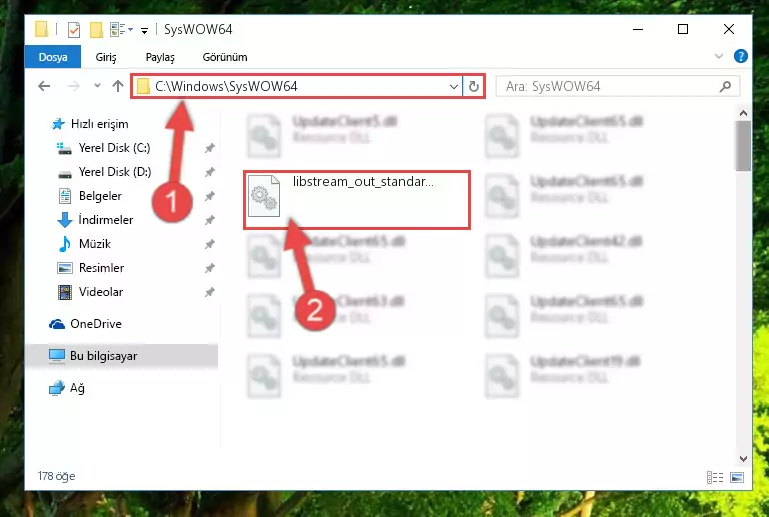Open the recent locations dropdown arrow
This screenshot has width=769, height=517.
[97, 86]
